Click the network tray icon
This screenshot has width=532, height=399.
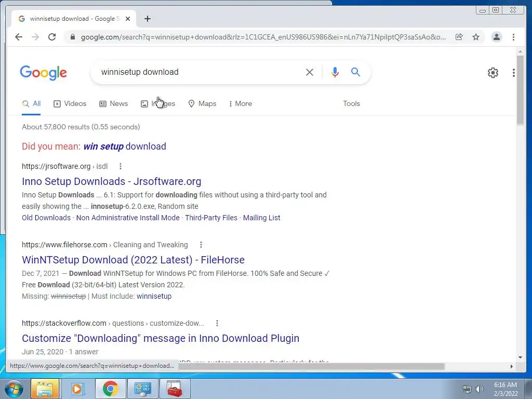467,389
